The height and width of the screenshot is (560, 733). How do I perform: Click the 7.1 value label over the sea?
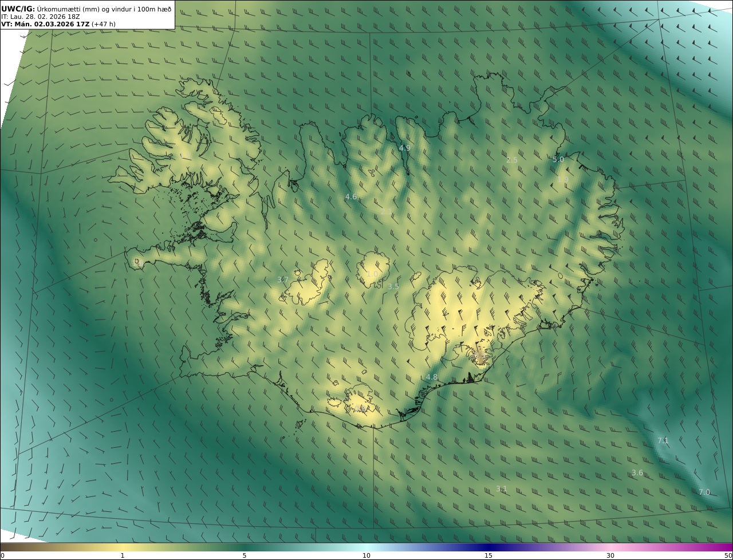pyautogui.click(x=663, y=440)
